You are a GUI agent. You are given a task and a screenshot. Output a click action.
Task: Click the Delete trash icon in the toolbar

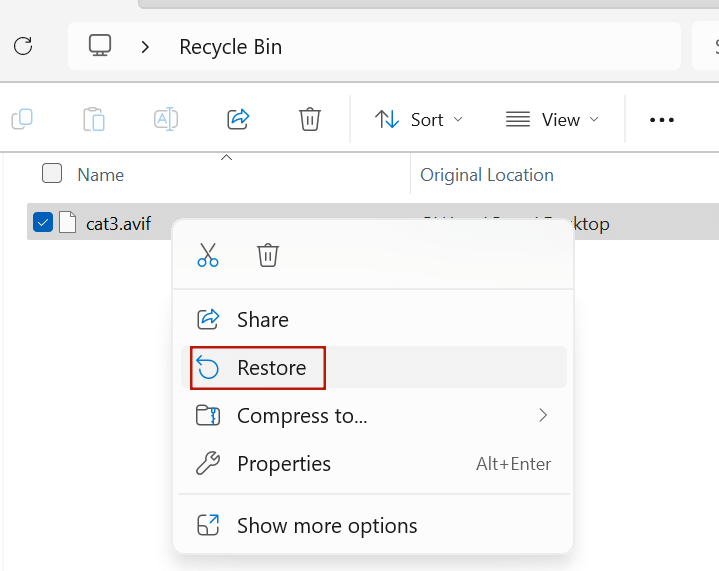[310, 120]
